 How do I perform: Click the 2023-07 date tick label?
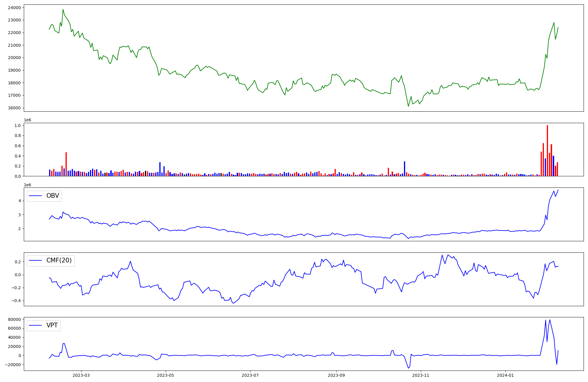pos(250,375)
